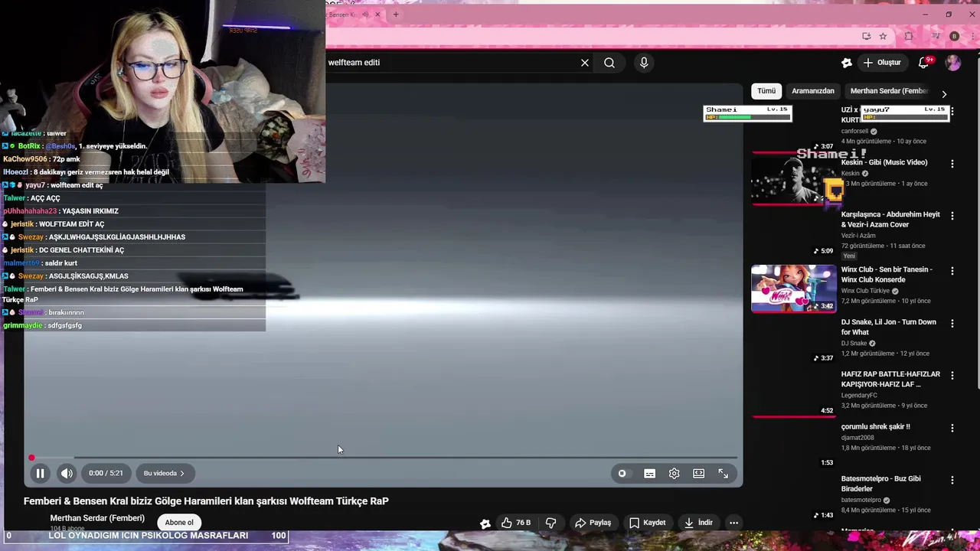This screenshot has height=551, width=980.
Task: Open the options menu for 'Karşılaşınca - Abdurehim Heyit'
Action: coord(952,216)
